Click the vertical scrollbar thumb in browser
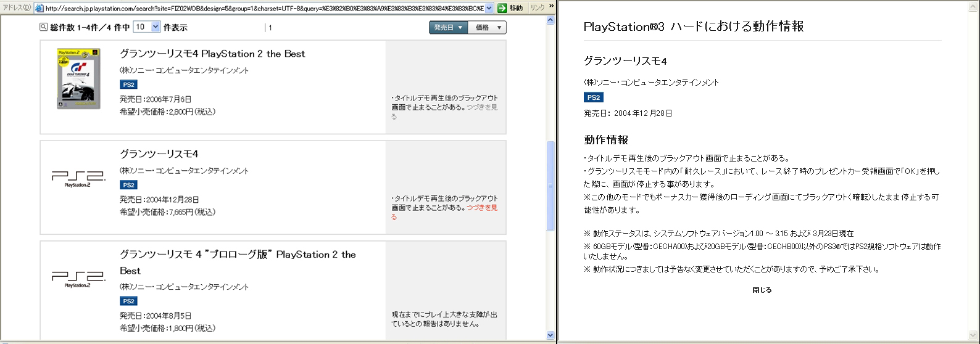This screenshot has width=980, height=344. click(x=550, y=186)
